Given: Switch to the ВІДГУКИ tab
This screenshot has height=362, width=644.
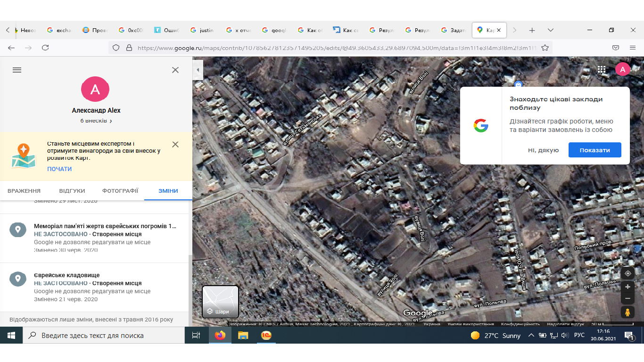Looking at the screenshot, I should pyautogui.click(x=72, y=191).
